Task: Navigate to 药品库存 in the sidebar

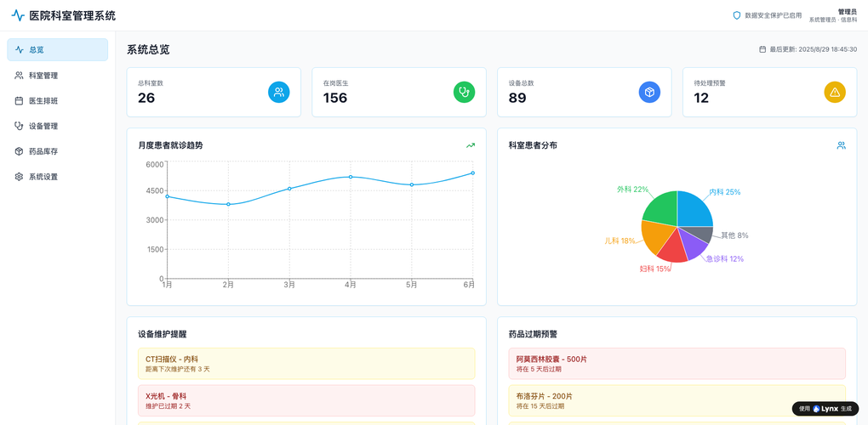Action: tap(58, 151)
